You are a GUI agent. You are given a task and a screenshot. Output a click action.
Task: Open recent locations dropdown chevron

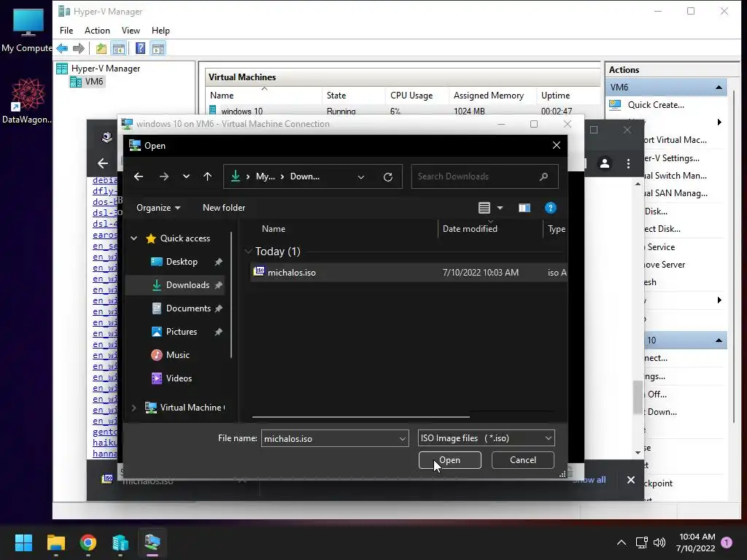pos(186,176)
